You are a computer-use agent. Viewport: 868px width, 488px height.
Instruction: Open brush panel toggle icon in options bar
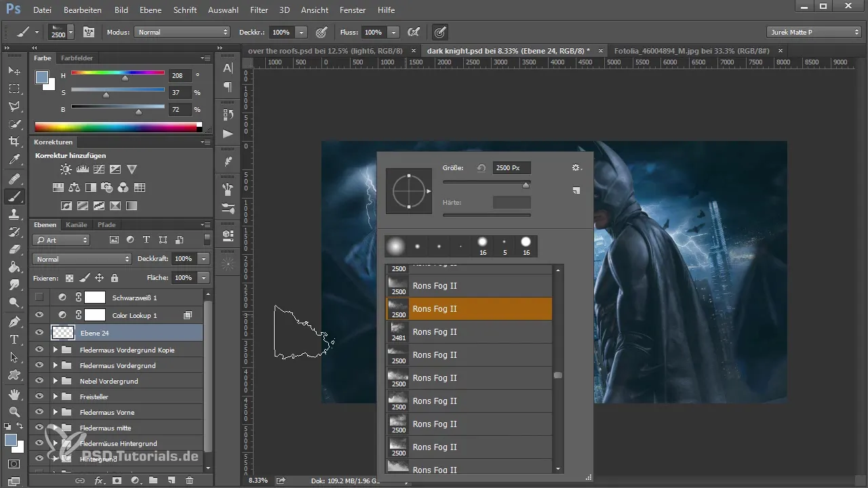pos(88,32)
